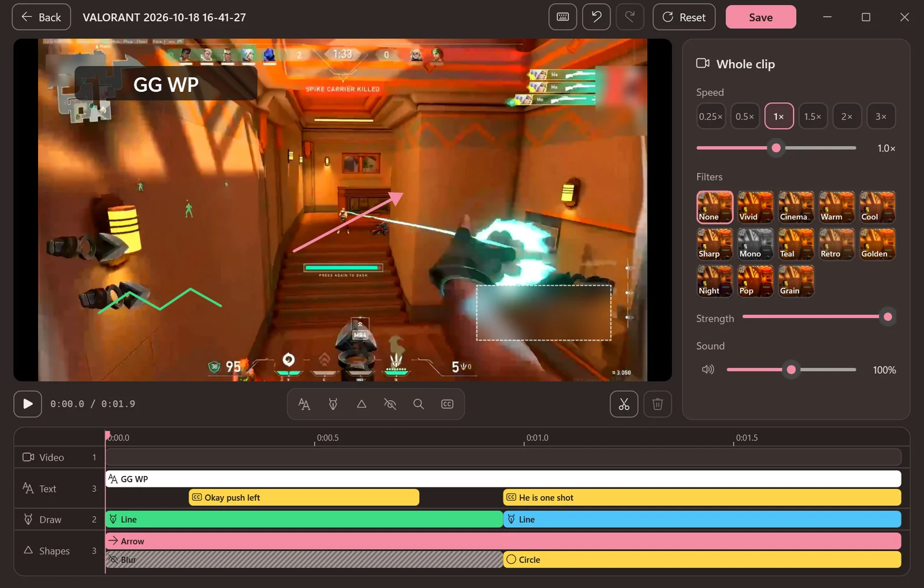Delete the selected item with the trash icon

point(658,404)
